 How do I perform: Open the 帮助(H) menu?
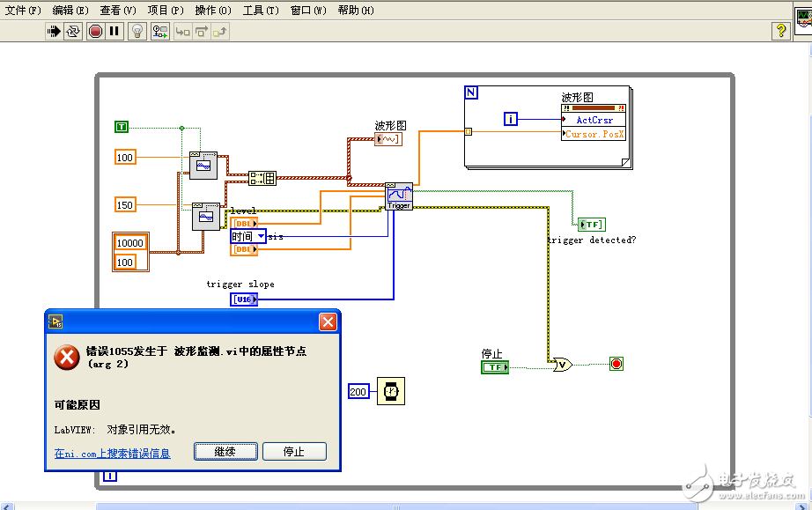(x=357, y=11)
